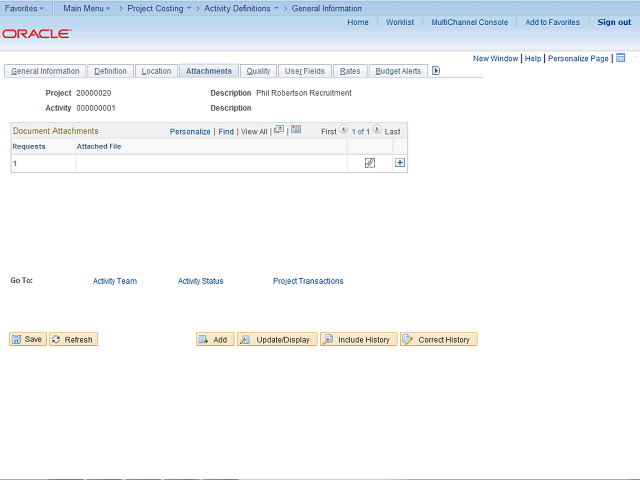Click the Add button
Image resolution: width=640 pixels, height=480 pixels.
[x=215, y=339]
